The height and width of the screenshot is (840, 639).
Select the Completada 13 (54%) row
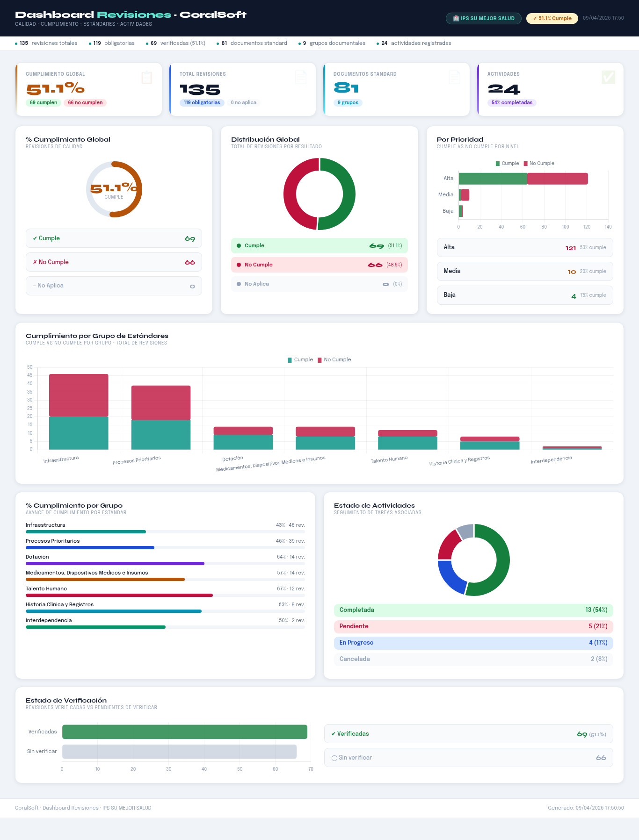point(473,610)
